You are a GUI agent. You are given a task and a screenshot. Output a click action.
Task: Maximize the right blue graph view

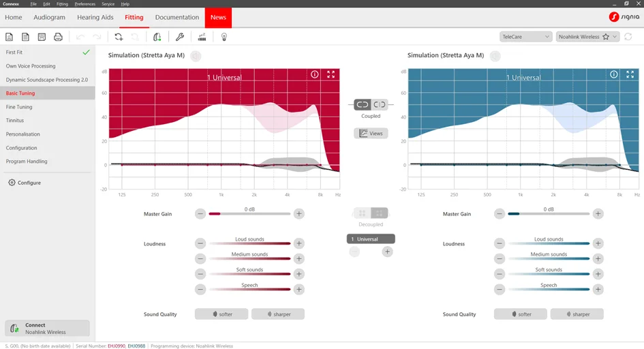click(630, 74)
